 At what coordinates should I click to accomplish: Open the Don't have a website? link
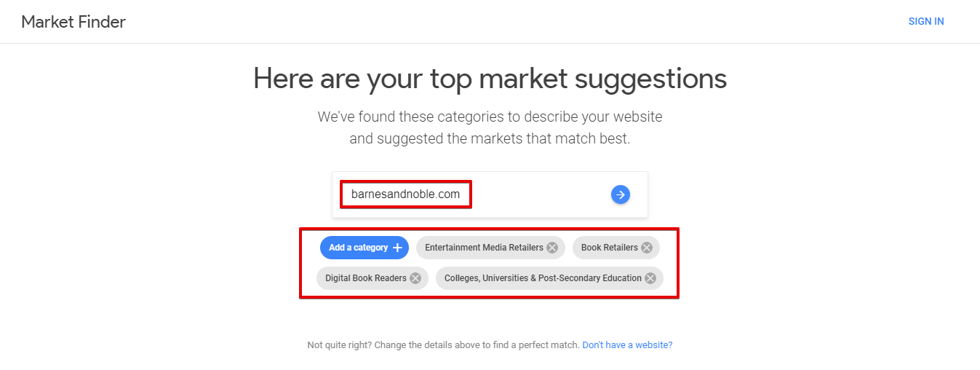[627, 345]
